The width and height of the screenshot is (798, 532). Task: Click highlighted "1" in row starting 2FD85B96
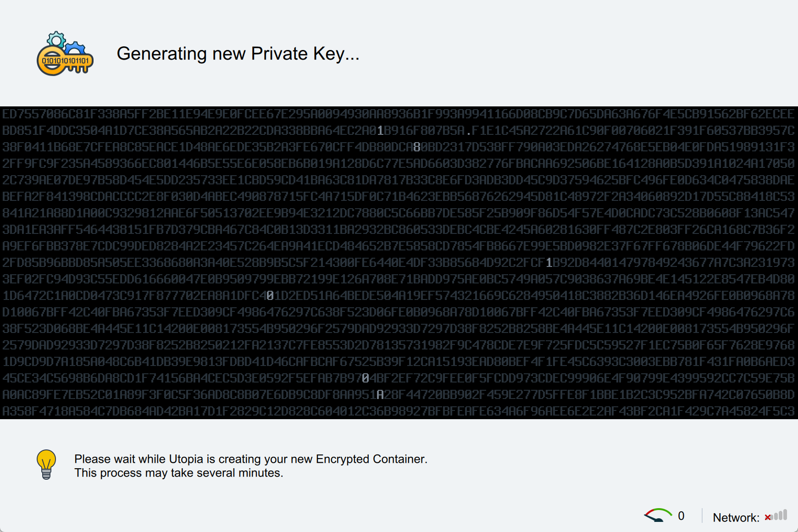point(549,263)
